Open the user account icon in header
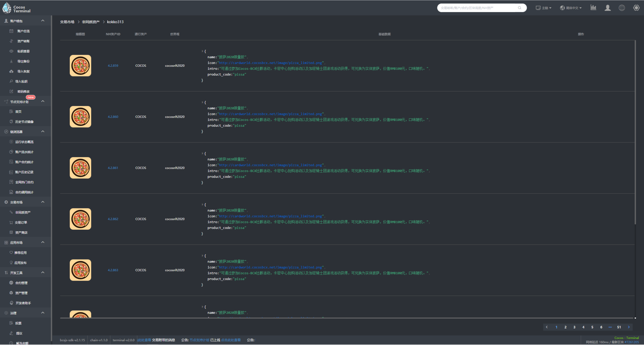This screenshot has height=345, width=644. 607,8
